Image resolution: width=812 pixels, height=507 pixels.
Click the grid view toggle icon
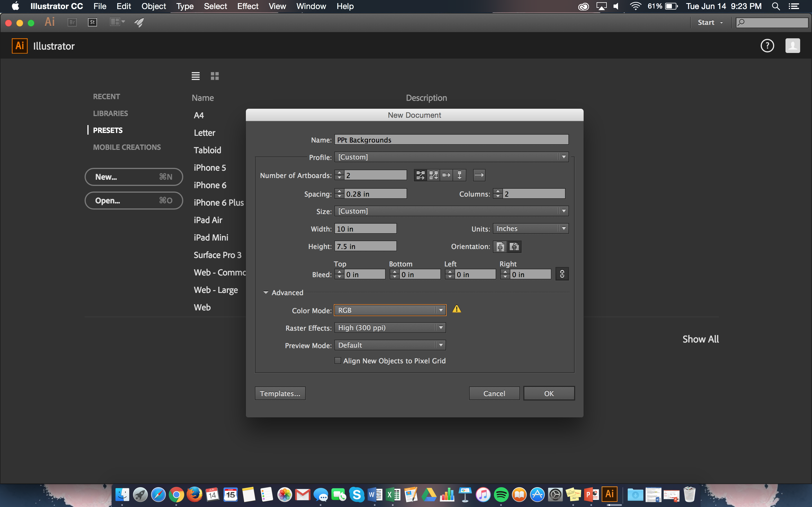215,76
